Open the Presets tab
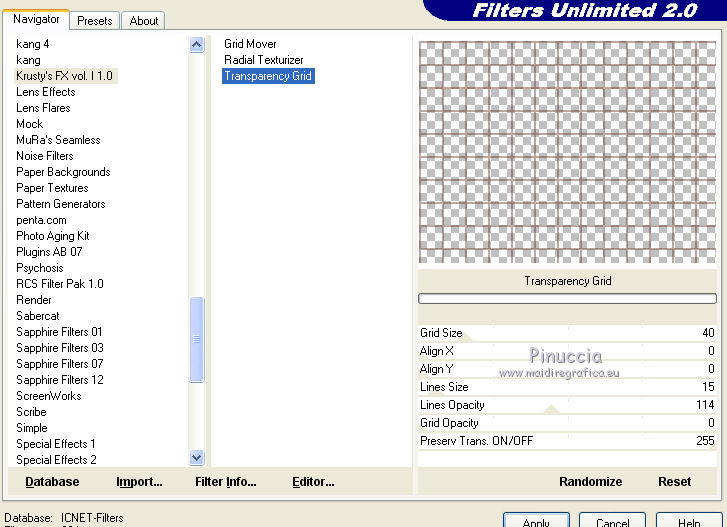Viewport: 727px width, 527px height. (95, 21)
